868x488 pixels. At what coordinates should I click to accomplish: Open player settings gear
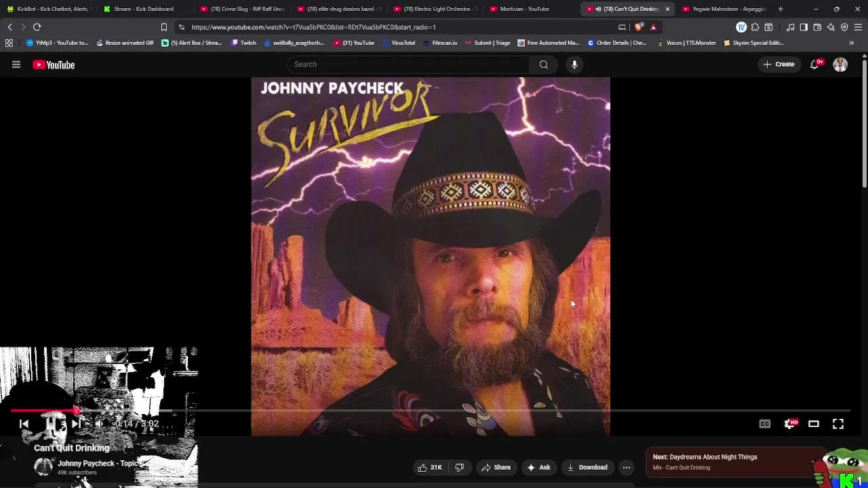click(789, 424)
